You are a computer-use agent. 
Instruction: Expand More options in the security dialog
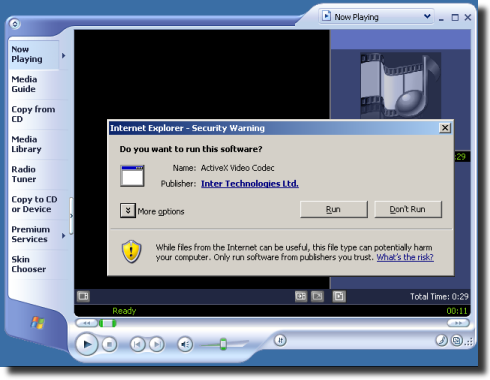(128, 210)
